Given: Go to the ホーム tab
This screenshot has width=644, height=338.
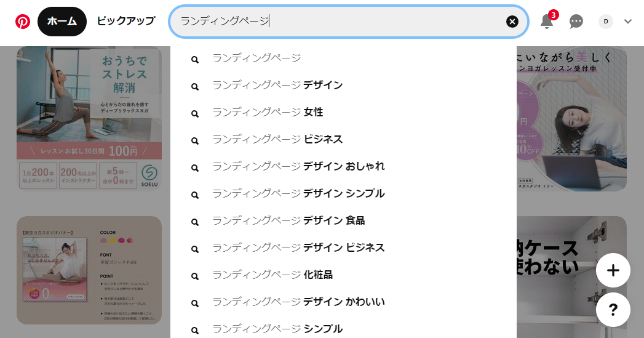Looking at the screenshot, I should [62, 22].
